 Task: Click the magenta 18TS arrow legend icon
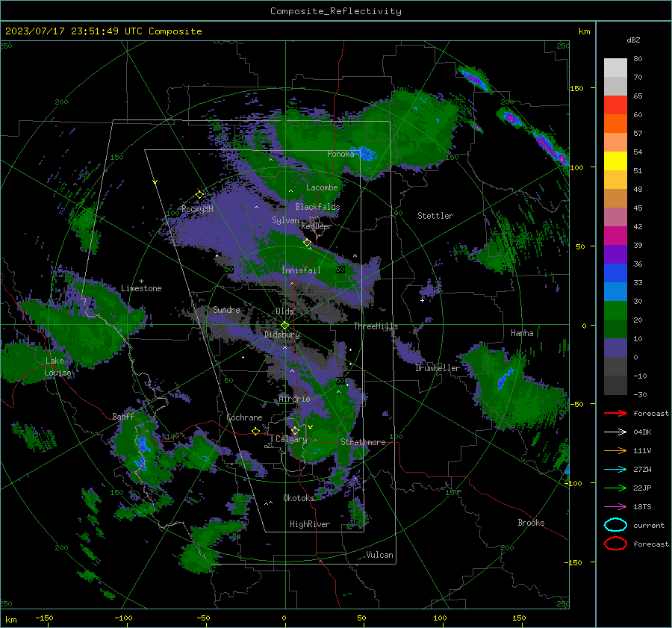coord(615,507)
